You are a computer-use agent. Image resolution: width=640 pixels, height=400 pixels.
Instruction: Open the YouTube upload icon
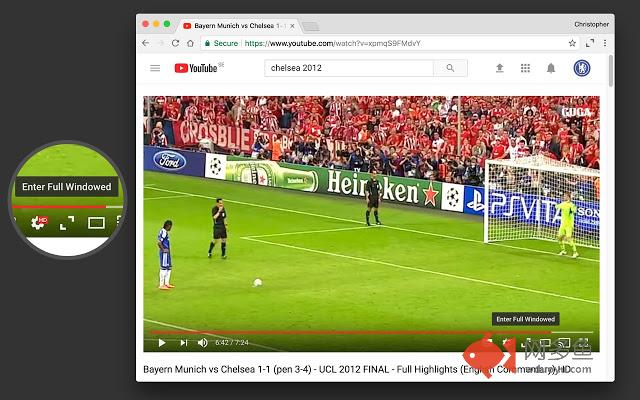[500, 68]
